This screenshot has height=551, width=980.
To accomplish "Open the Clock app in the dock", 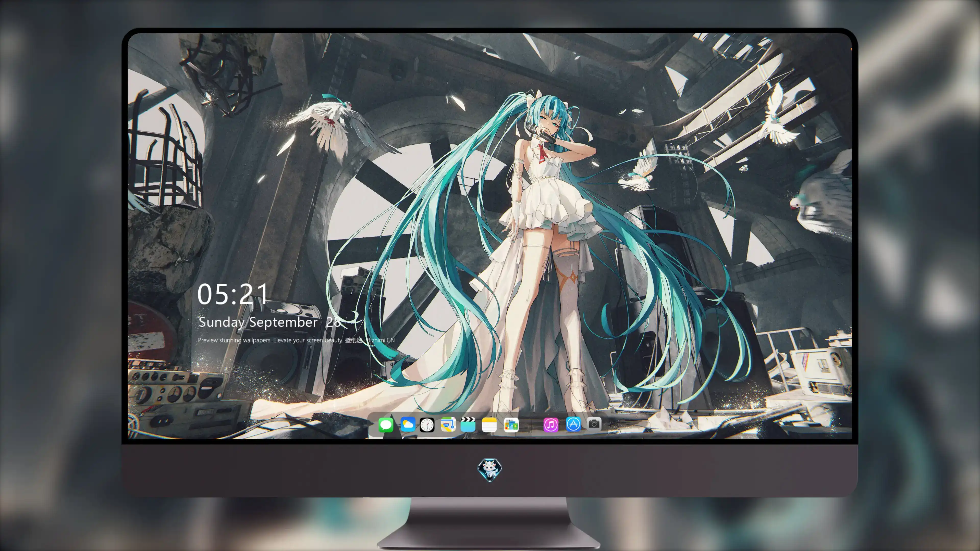I will [427, 425].
